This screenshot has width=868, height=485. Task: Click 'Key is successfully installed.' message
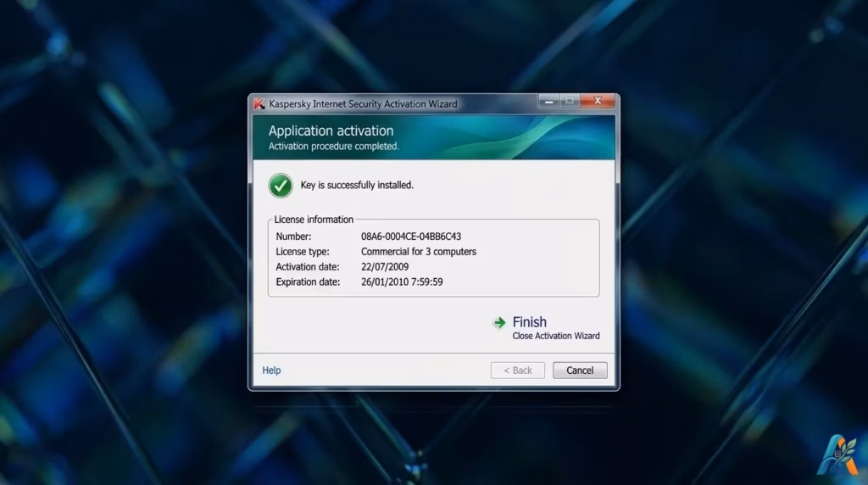click(357, 185)
